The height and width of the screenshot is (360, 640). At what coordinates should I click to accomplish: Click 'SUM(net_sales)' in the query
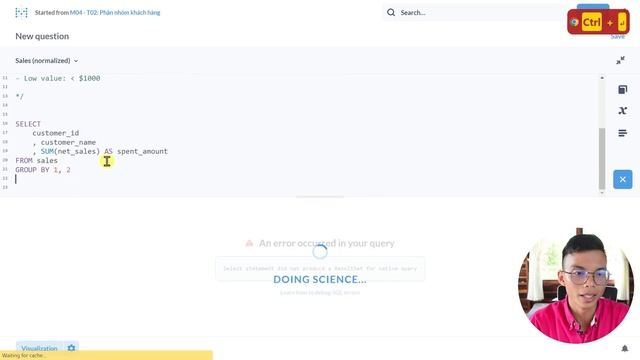(x=70, y=151)
